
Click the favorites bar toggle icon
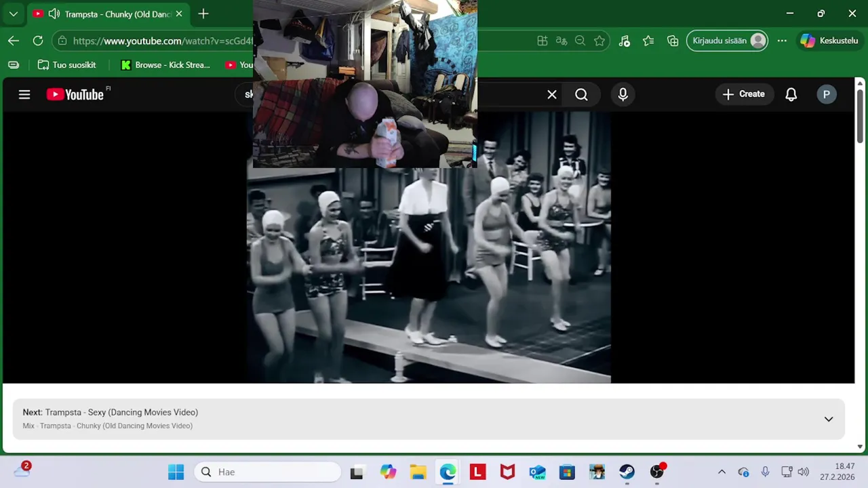click(x=14, y=65)
